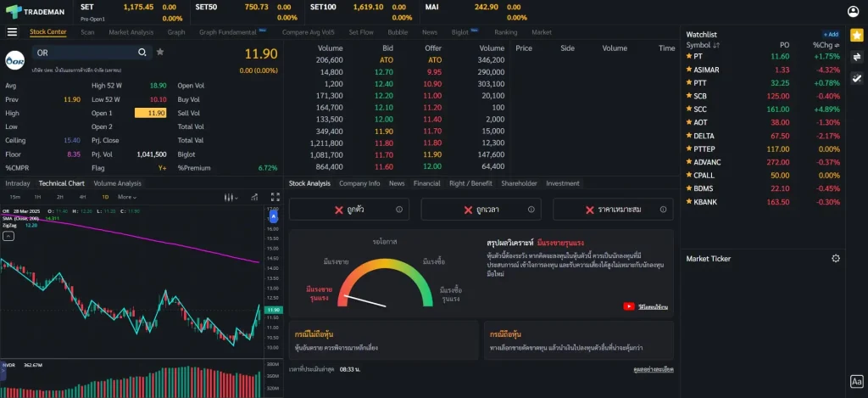Select the 15m timeframe
The image size is (868, 398).
(15, 198)
